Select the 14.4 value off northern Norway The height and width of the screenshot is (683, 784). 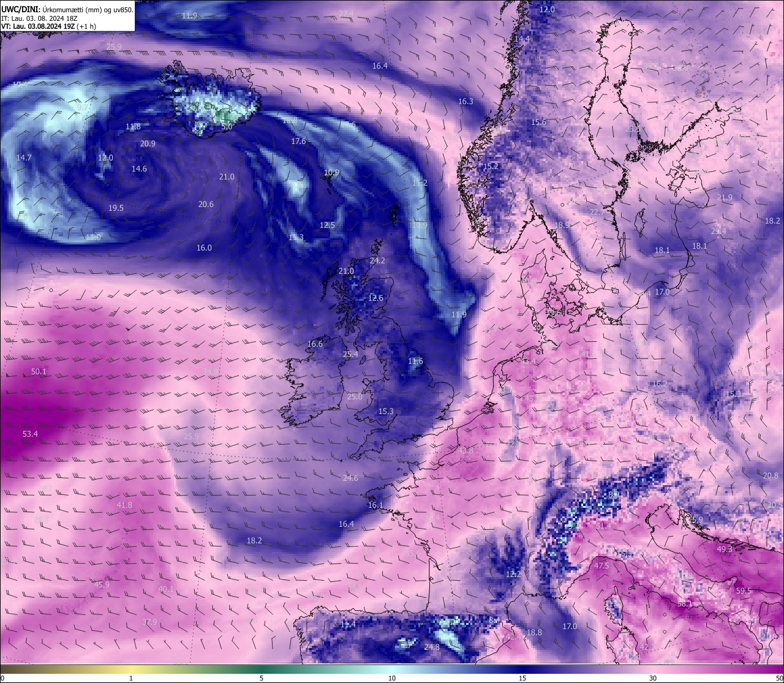(x=522, y=39)
